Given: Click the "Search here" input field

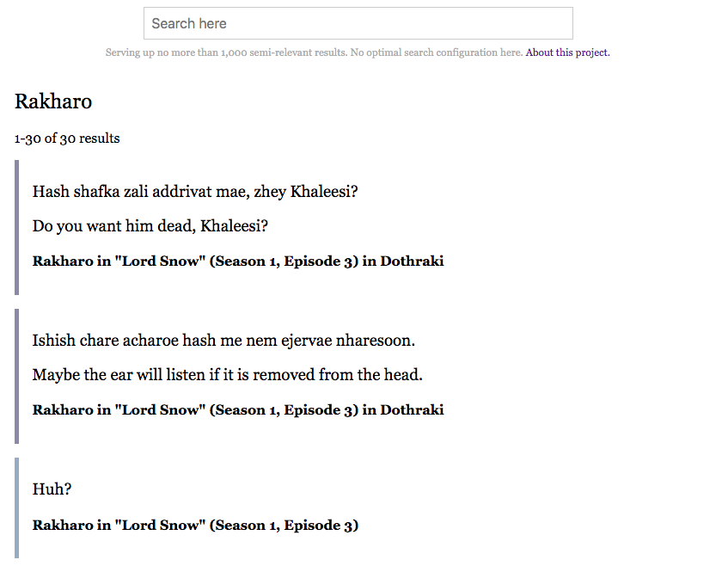Looking at the screenshot, I should (x=358, y=23).
